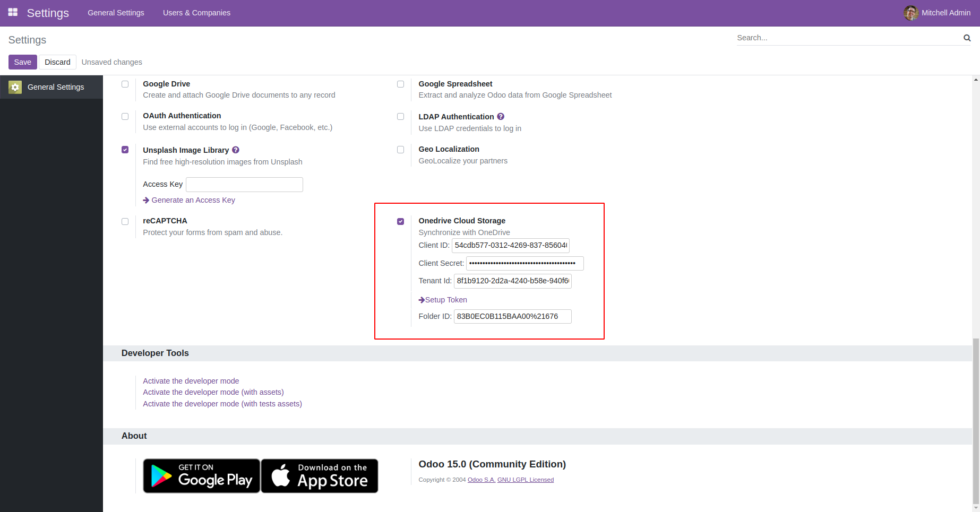
Task: Open the LDAP Authentication help icon
Action: (x=501, y=117)
